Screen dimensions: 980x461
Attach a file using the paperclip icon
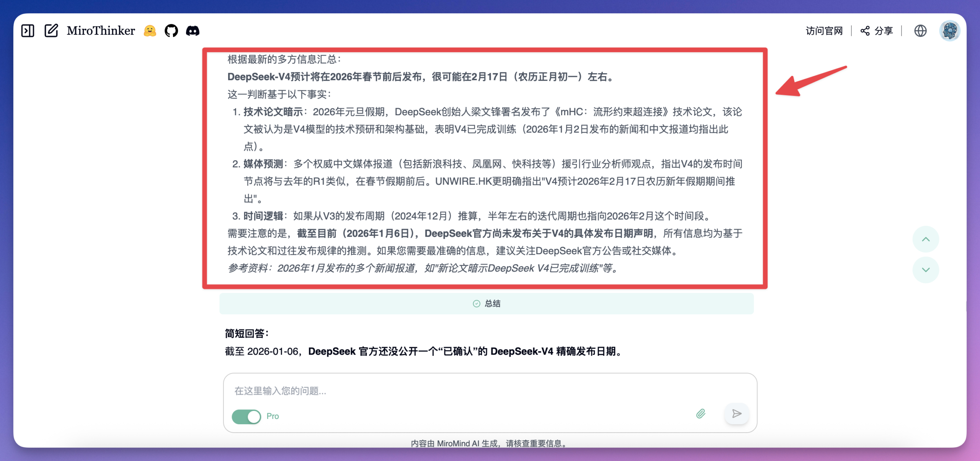click(701, 414)
